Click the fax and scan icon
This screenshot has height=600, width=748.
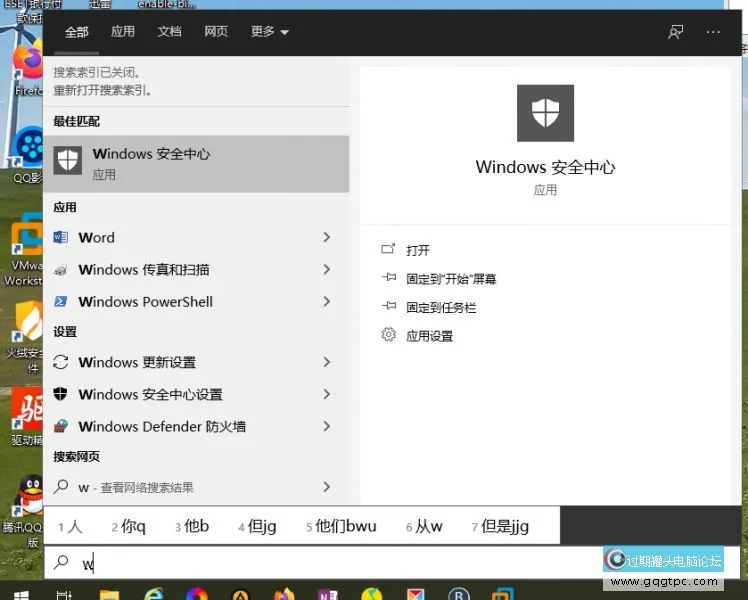pyautogui.click(x=61, y=270)
